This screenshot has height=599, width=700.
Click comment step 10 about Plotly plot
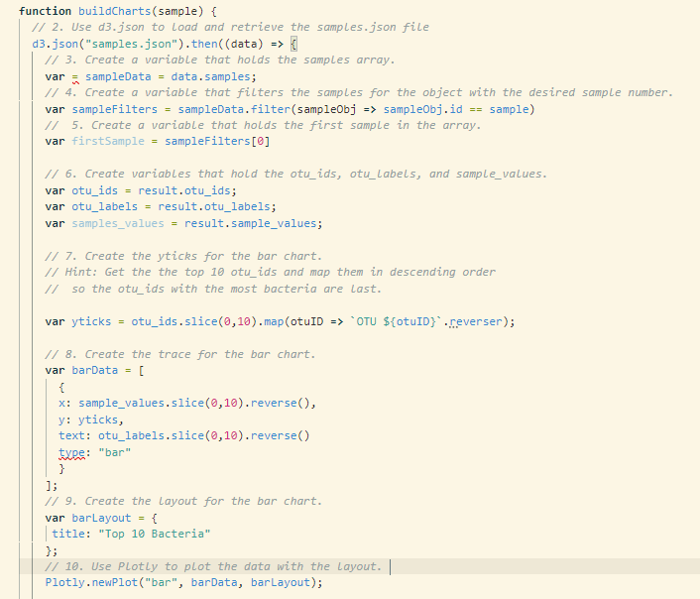point(213,566)
